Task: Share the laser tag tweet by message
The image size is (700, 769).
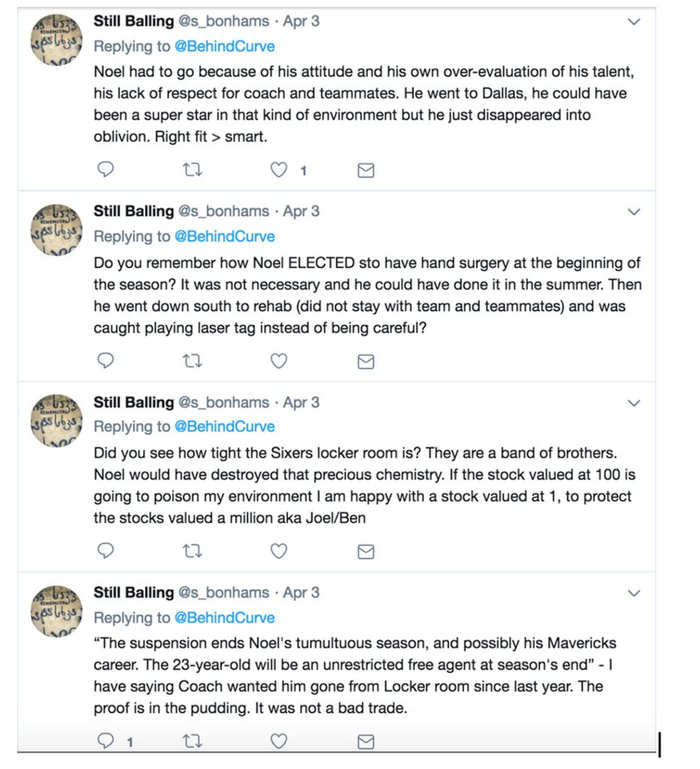Action: pyautogui.click(x=365, y=361)
